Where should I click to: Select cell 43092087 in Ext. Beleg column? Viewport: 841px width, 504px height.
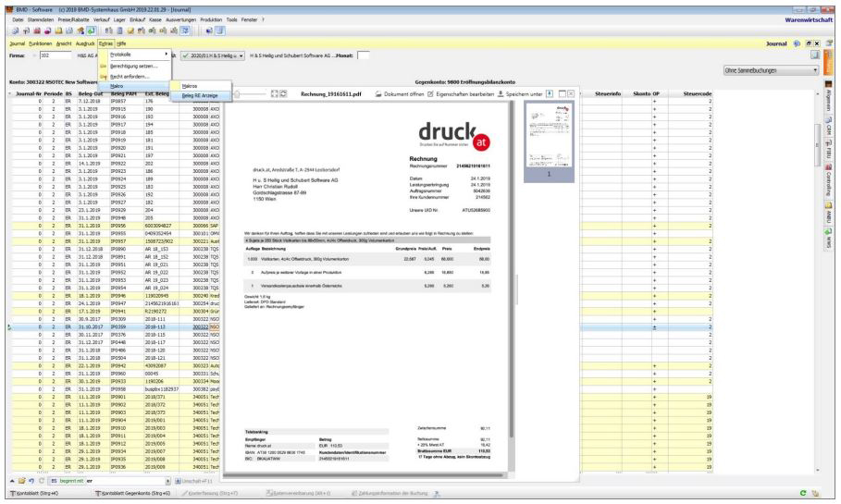point(161,365)
